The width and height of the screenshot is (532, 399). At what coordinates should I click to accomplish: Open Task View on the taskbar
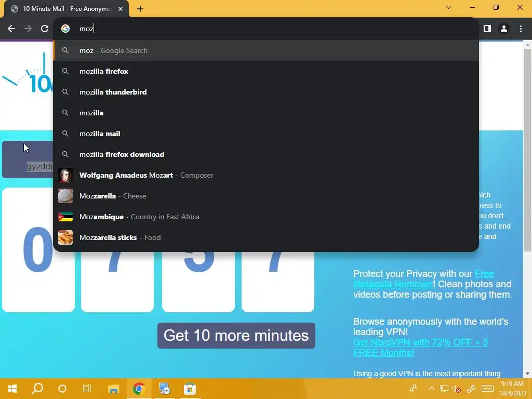click(x=87, y=389)
